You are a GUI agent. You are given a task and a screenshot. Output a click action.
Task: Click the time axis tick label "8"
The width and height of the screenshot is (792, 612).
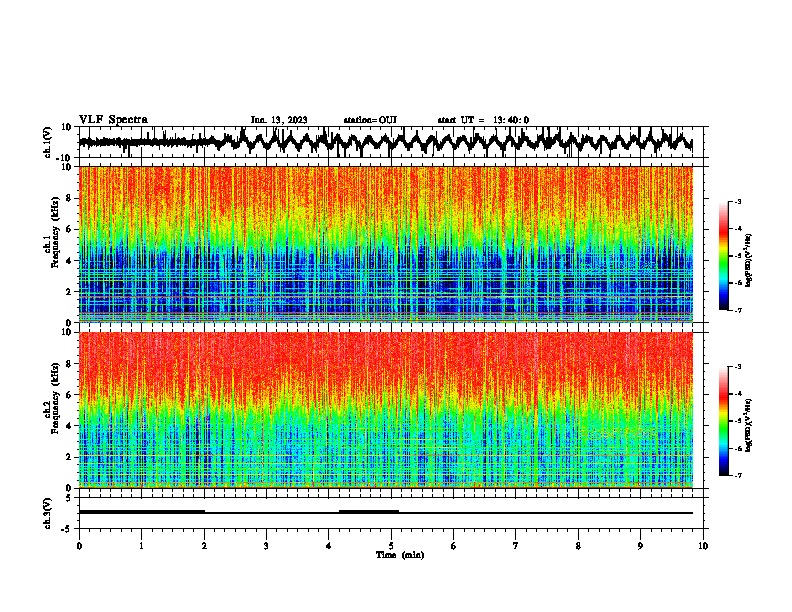[578, 546]
